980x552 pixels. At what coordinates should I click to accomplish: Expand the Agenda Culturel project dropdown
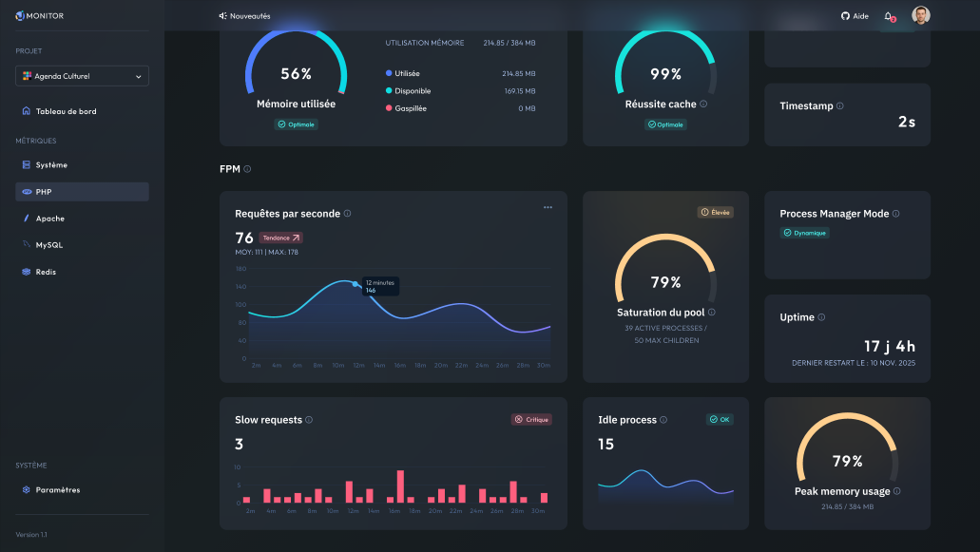click(82, 76)
